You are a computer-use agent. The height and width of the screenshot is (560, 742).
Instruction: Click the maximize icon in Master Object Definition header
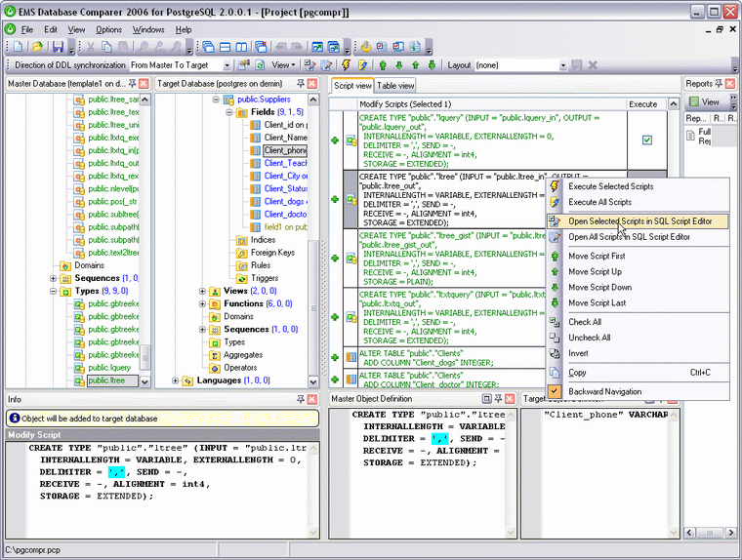click(x=486, y=399)
